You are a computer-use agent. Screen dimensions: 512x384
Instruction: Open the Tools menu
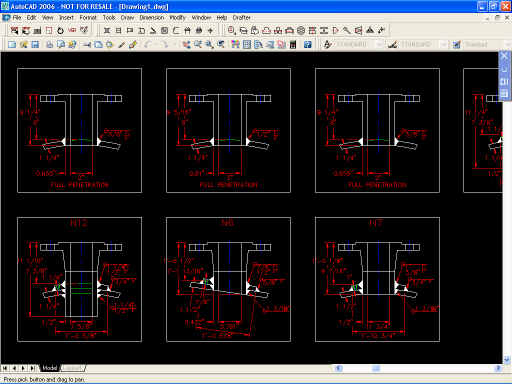(x=109, y=17)
